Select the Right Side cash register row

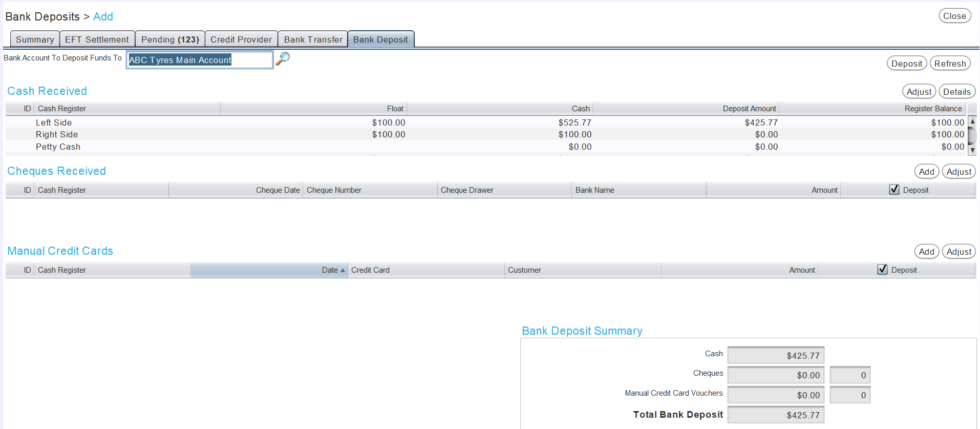(x=486, y=134)
